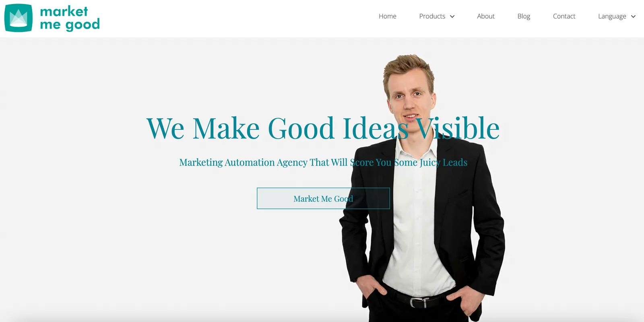Viewport: 644px width, 322px height.
Task: Click the word 'good' in logo
Action: click(83, 25)
